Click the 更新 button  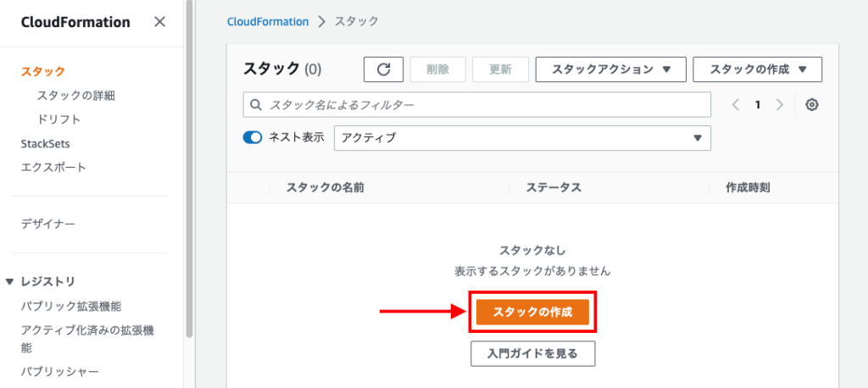(500, 69)
